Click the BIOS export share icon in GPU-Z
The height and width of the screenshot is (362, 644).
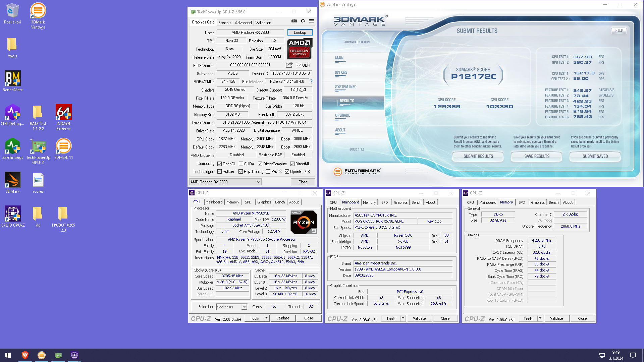pyautogui.click(x=289, y=65)
